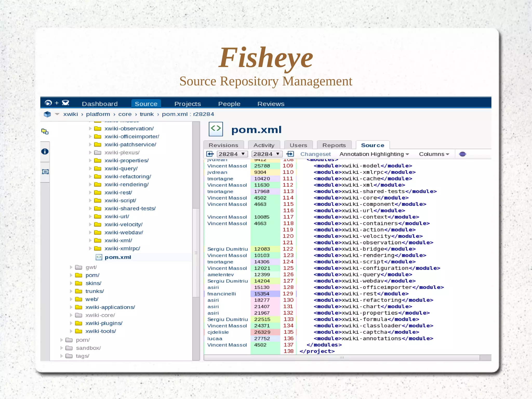Click the purple globe icon in toolbar
Viewport: 532px width, 399px height.
[x=462, y=154]
